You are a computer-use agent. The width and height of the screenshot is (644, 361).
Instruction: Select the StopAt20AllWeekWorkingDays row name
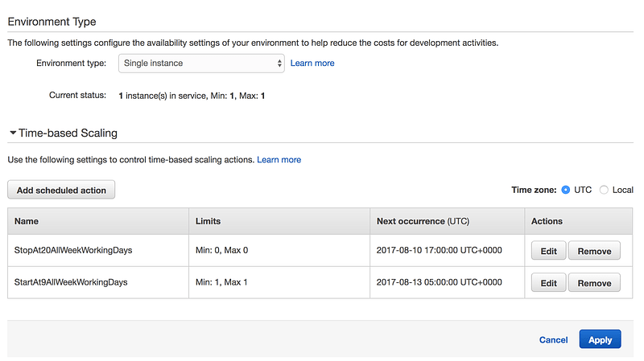click(x=73, y=250)
